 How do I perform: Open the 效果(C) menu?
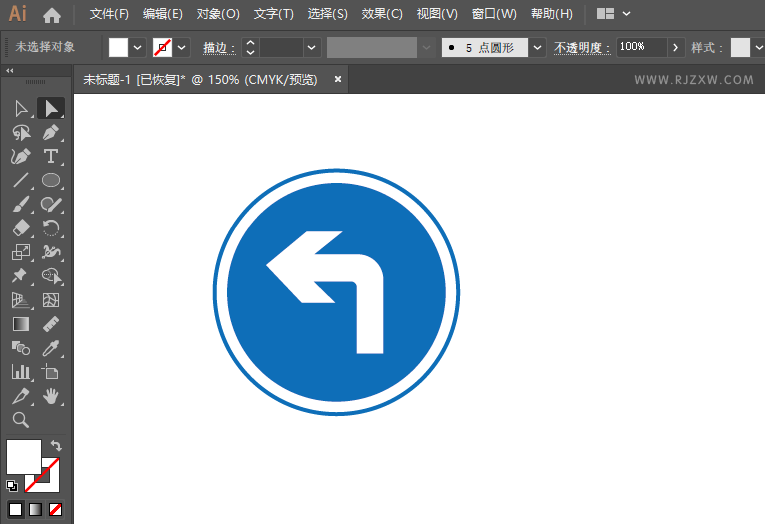click(382, 14)
